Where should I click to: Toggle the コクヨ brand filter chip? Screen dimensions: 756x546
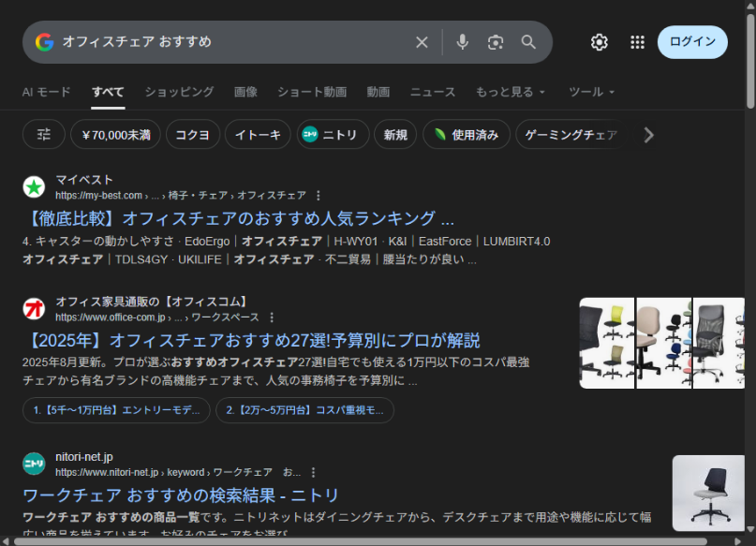coord(194,135)
